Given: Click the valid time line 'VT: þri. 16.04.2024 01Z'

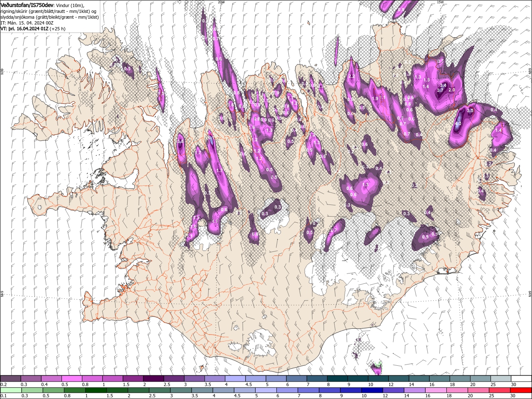Looking at the screenshot, I should [x=25, y=29].
